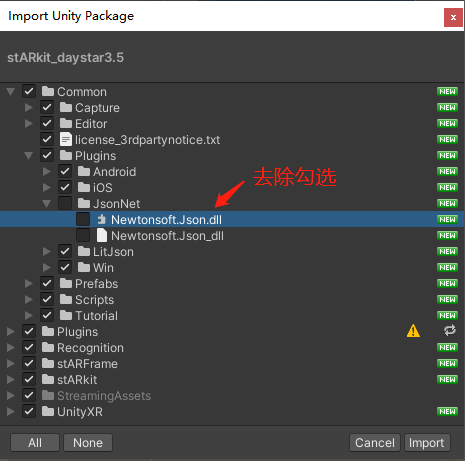The height and width of the screenshot is (461, 465).
Task: Check the JsonNet folder checkbox
Action: coord(65,203)
